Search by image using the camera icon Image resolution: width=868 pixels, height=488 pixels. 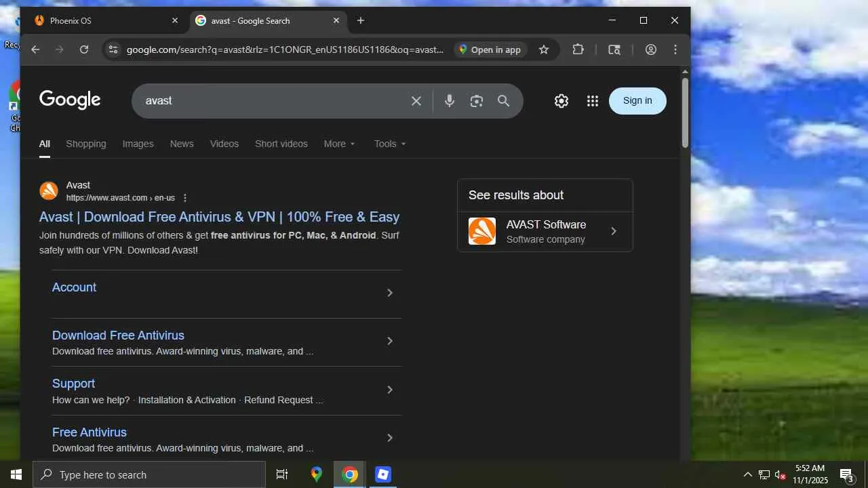[x=477, y=101]
